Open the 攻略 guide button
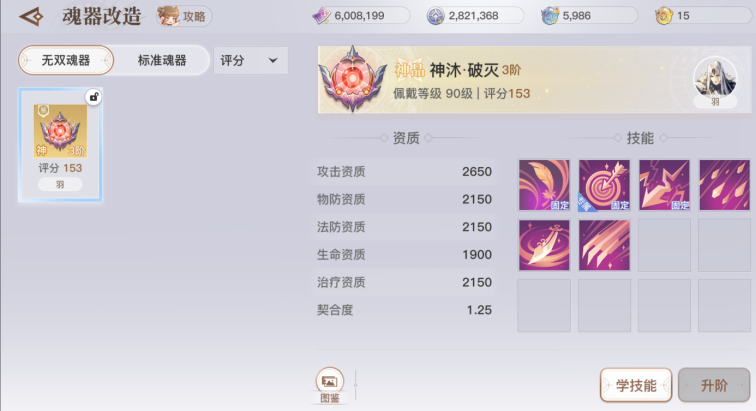This screenshot has height=411, width=756. point(184,16)
